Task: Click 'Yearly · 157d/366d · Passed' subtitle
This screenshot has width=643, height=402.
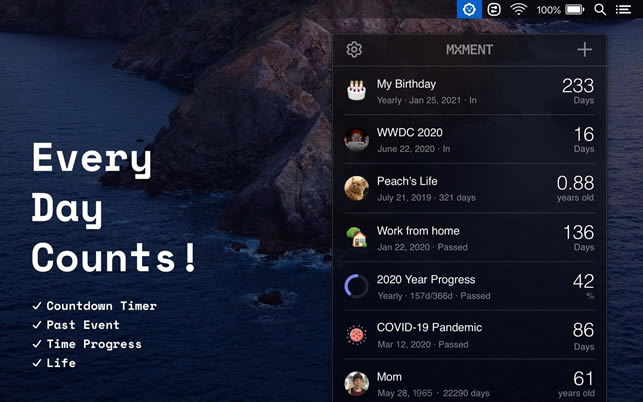Action: 434,296
